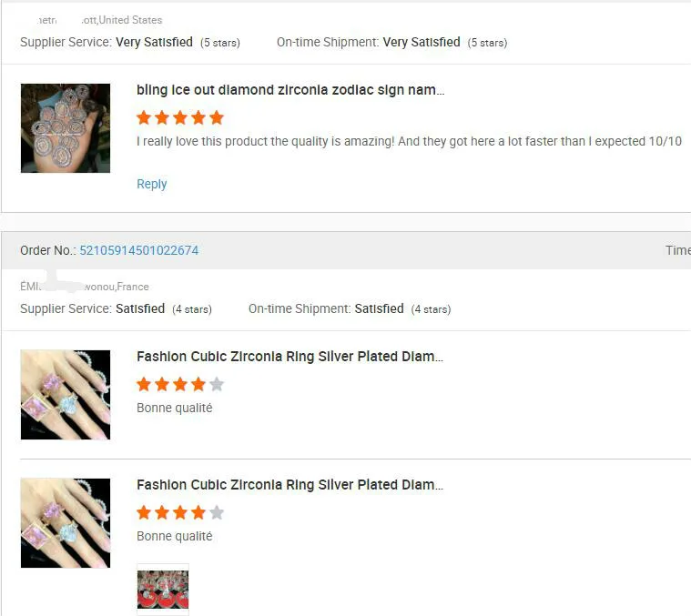Click the zodiac pendant product thumbnail
691x616 pixels.
(66, 128)
